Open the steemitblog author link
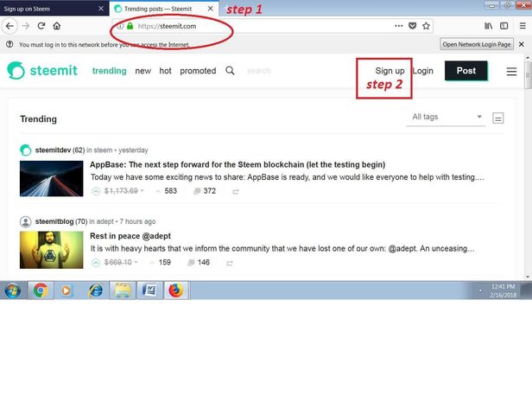This screenshot has width=532, height=415. pyautogui.click(x=54, y=221)
